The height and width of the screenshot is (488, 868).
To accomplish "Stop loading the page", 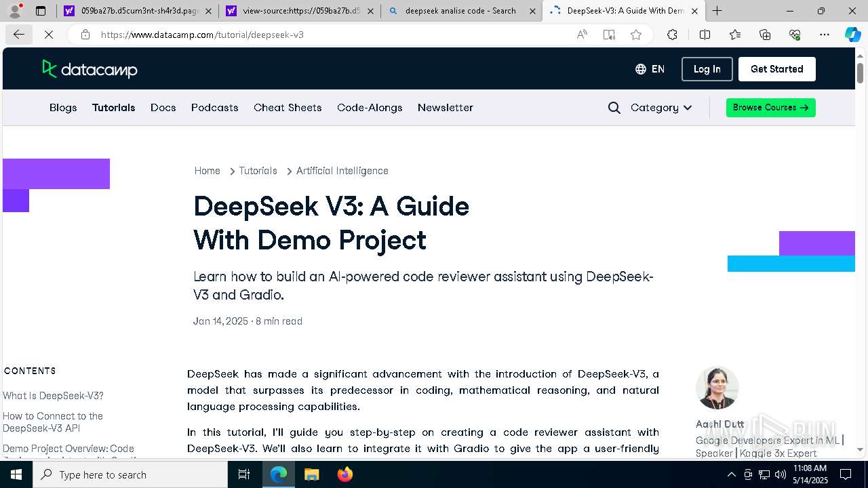I will coord(49,35).
